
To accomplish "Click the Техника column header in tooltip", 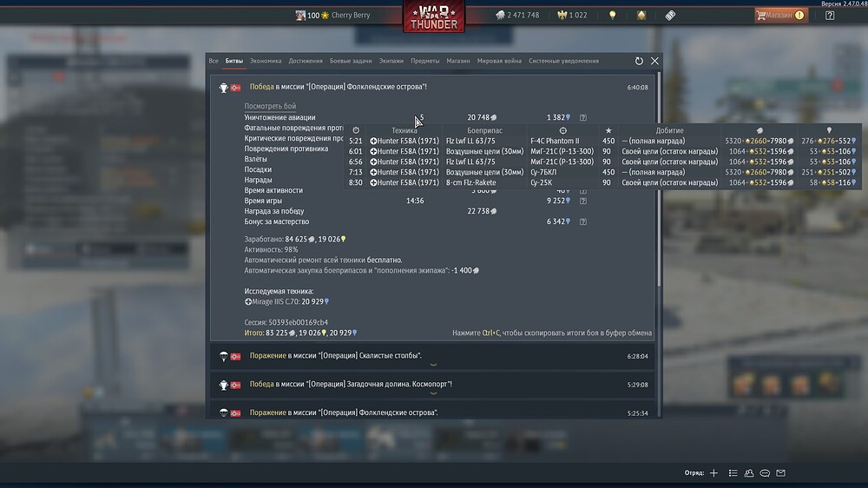I will pyautogui.click(x=404, y=131).
